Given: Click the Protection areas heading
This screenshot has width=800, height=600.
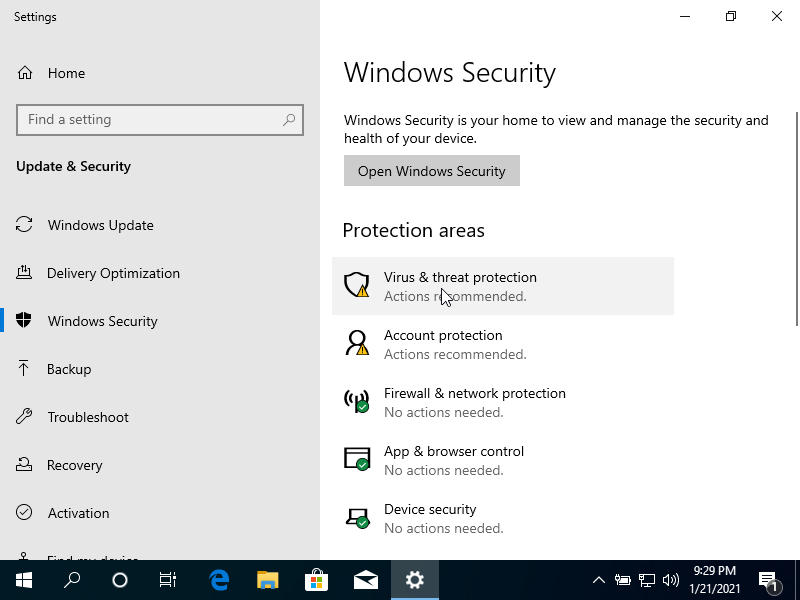Looking at the screenshot, I should click(x=413, y=230).
